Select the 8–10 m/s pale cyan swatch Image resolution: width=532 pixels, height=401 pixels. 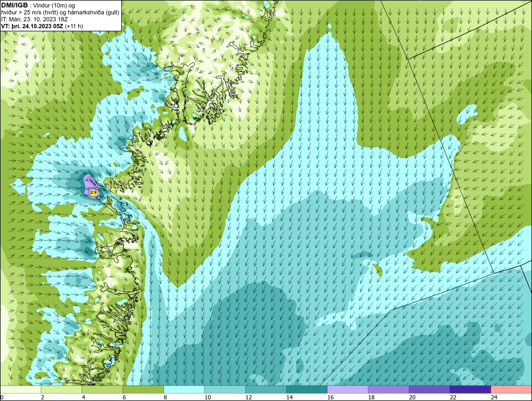click(184, 389)
